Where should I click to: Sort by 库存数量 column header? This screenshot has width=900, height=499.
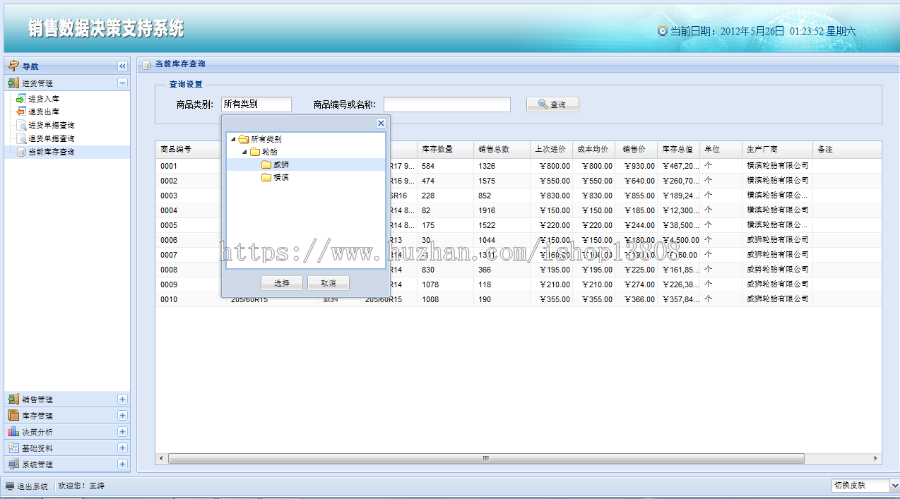445,149
